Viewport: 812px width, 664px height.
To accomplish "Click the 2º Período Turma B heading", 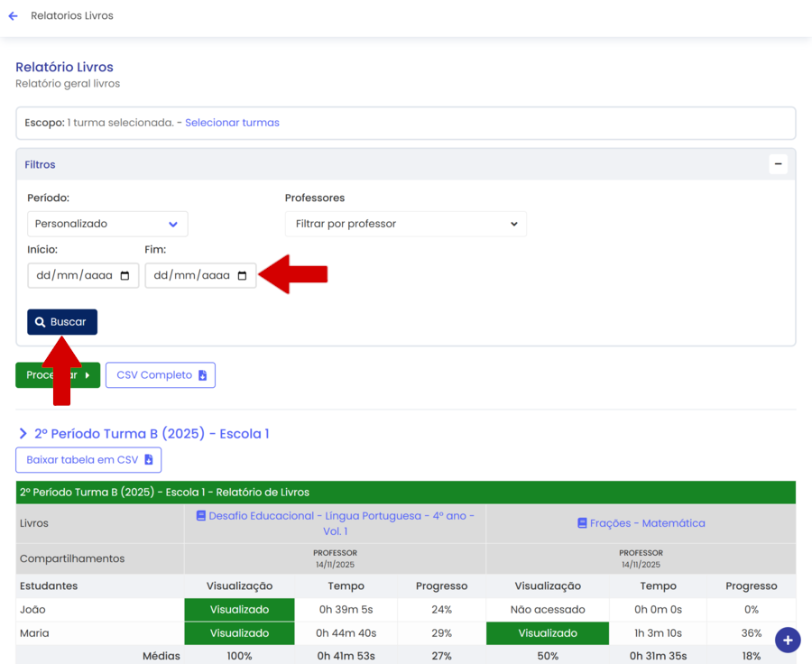I will coord(152,434).
